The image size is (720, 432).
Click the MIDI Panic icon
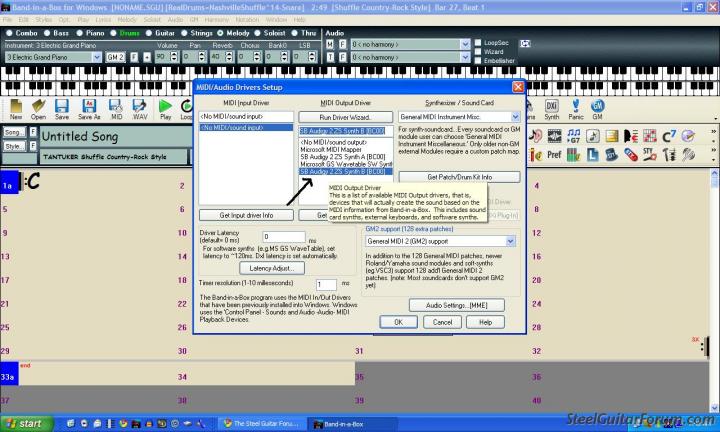coord(576,109)
